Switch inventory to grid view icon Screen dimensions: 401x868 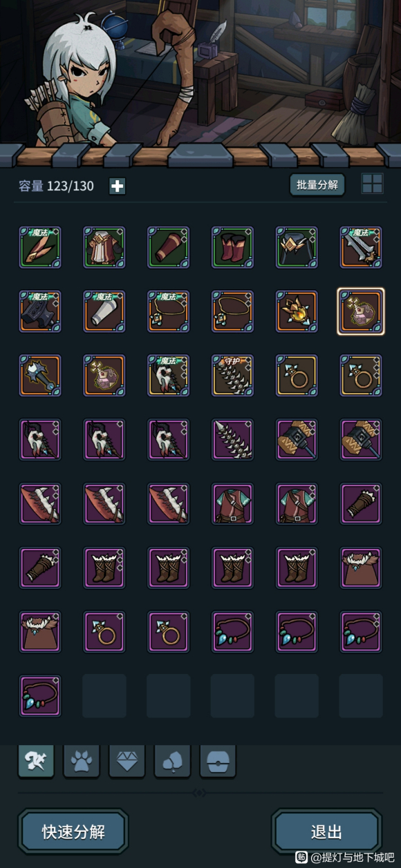click(x=373, y=184)
